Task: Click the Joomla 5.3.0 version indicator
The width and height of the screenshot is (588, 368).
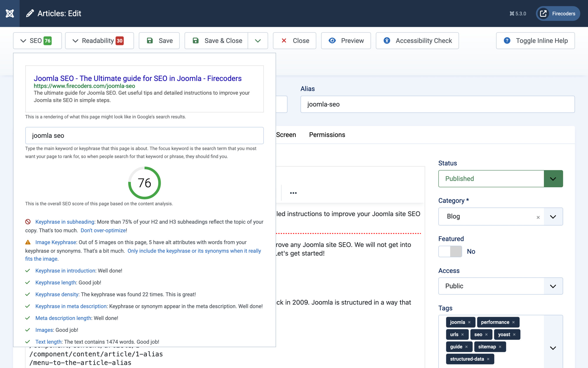Action: 518,14
